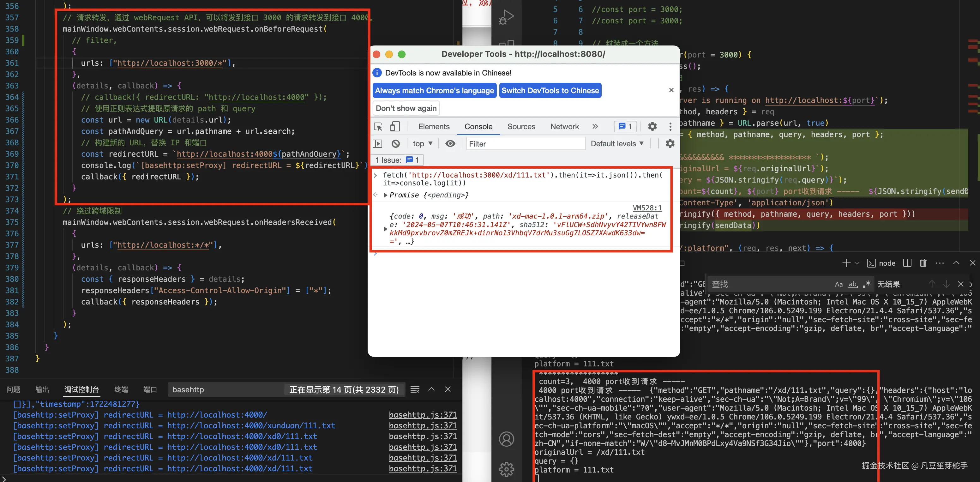The height and width of the screenshot is (482, 980).
Task: Open the launch profile dropdown beside plus
Action: click(857, 263)
